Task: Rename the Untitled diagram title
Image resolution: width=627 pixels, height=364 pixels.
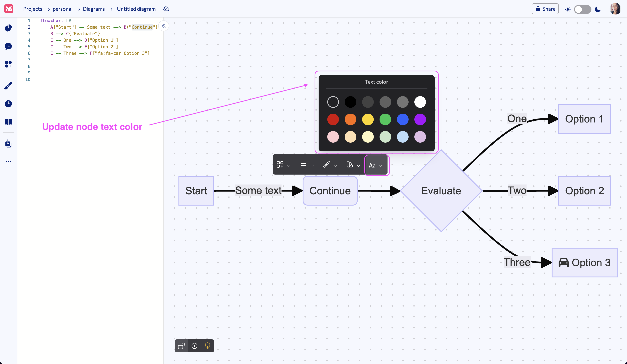Action: tap(136, 9)
